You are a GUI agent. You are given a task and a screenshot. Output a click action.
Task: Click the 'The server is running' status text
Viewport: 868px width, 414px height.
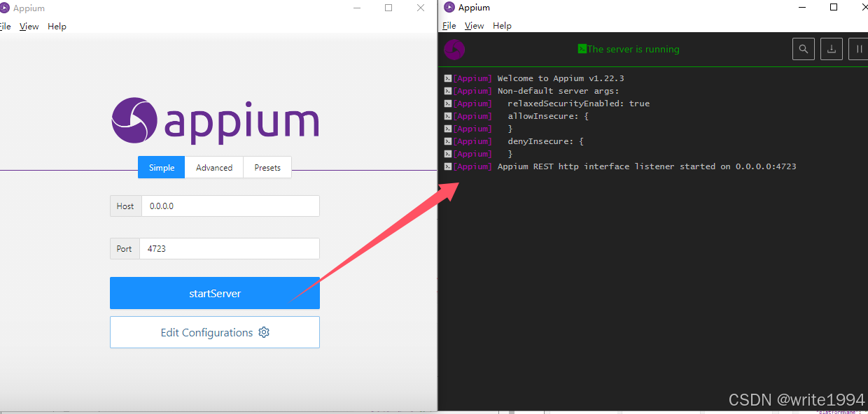(x=633, y=49)
